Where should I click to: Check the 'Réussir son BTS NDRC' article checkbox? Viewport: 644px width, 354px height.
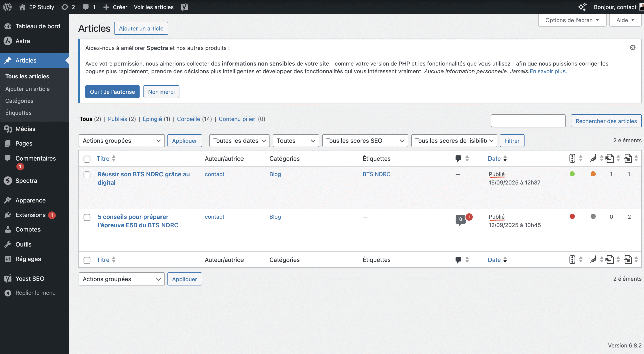click(87, 175)
